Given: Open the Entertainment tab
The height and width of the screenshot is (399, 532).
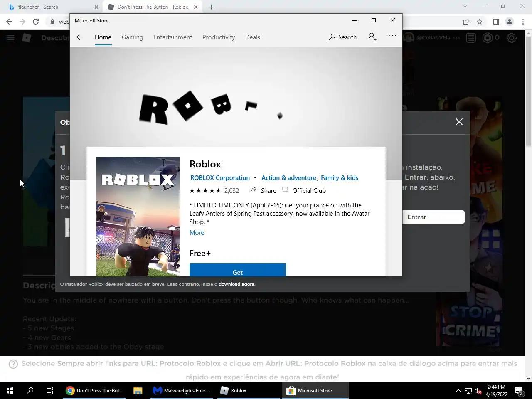Looking at the screenshot, I should (172, 37).
